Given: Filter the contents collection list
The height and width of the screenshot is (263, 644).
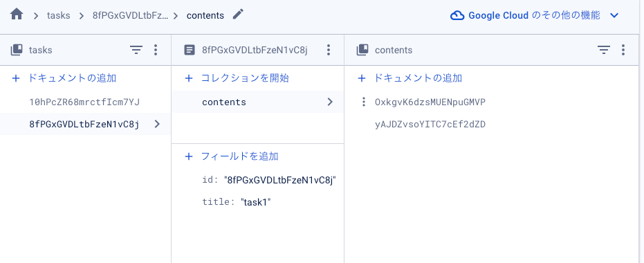Looking at the screenshot, I should [x=603, y=50].
